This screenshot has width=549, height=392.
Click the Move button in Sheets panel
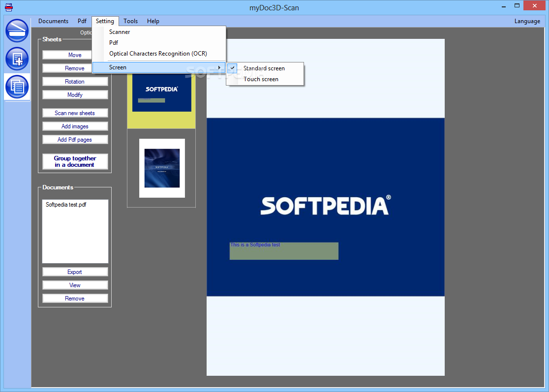tap(67, 55)
